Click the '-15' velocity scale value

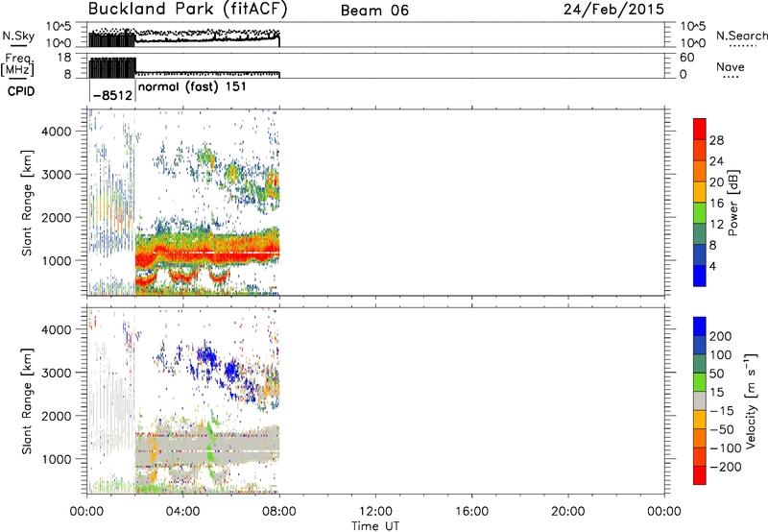pos(721,411)
